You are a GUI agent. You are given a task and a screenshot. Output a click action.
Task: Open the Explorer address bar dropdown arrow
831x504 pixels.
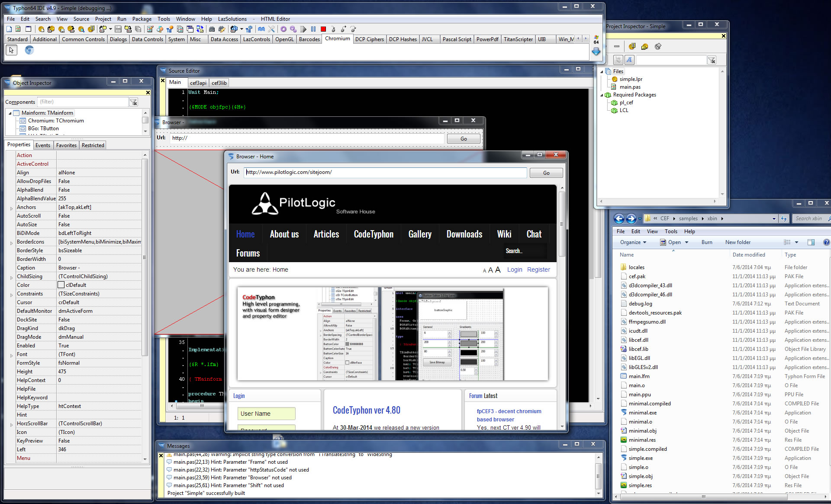tap(774, 218)
